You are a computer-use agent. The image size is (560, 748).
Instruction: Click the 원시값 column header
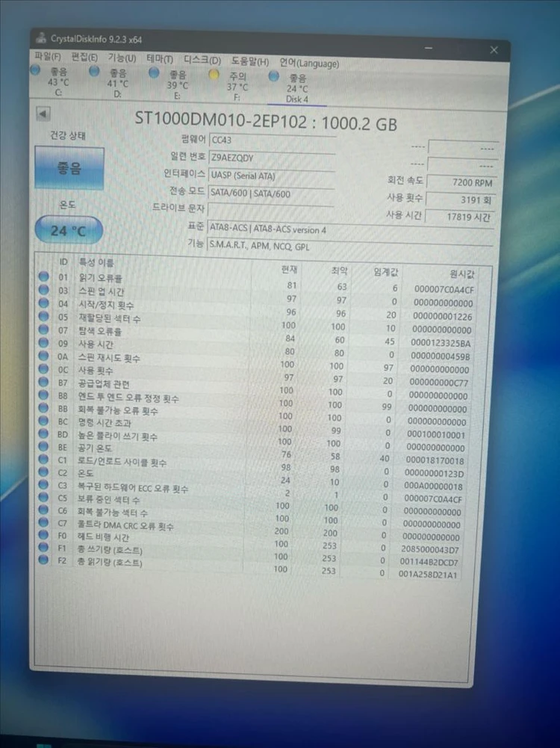click(x=462, y=273)
